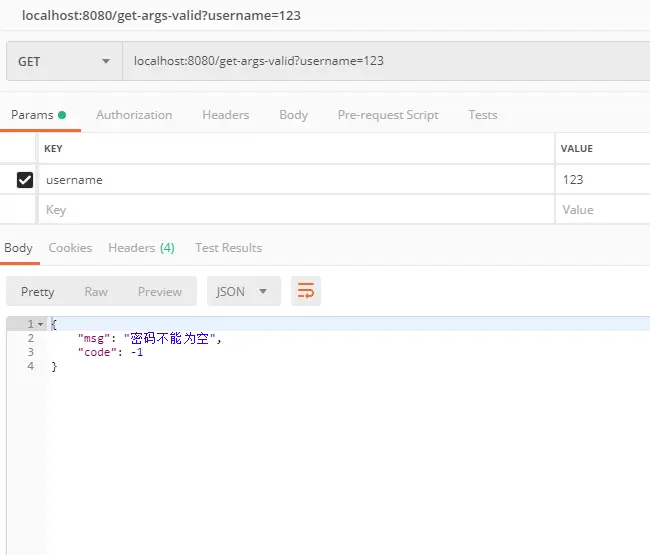The image size is (650, 555).
Task: Open the Tests tab
Action: pos(483,115)
